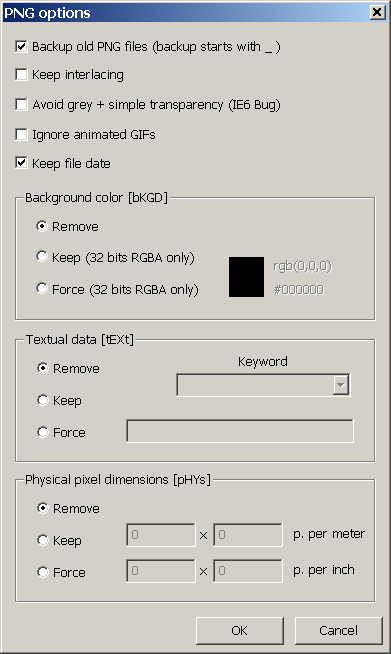Image resolution: width=391 pixels, height=654 pixels.
Task: Open the Keyword dropdown arrow
Action: [x=341, y=385]
